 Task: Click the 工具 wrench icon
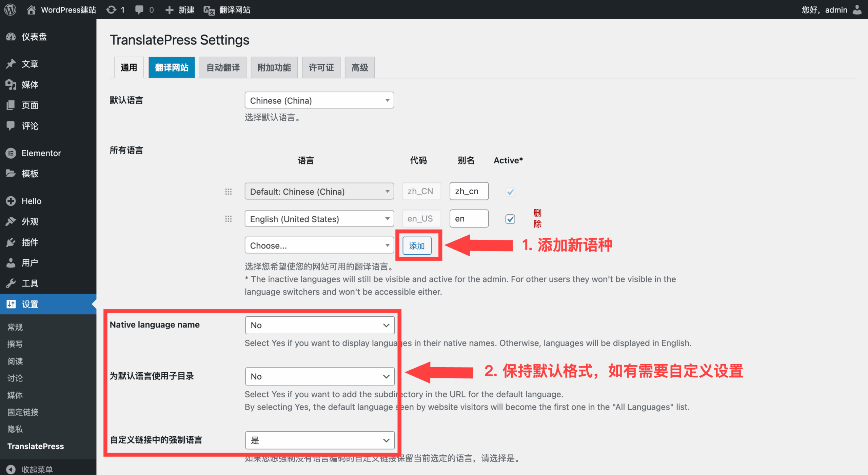[x=11, y=283]
